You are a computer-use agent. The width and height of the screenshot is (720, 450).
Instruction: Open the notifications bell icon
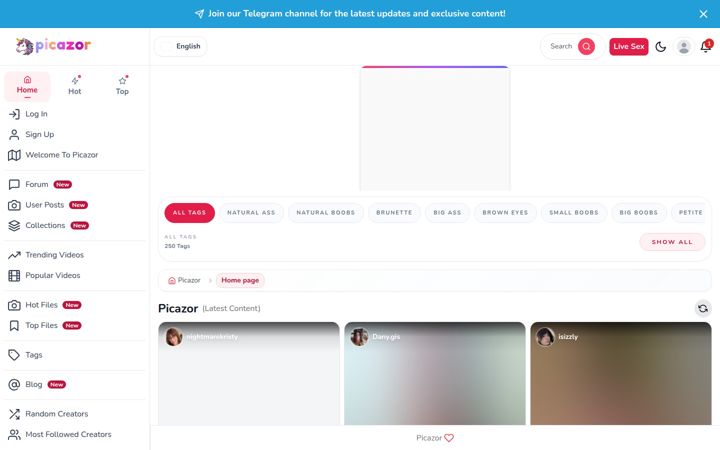(x=706, y=46)
